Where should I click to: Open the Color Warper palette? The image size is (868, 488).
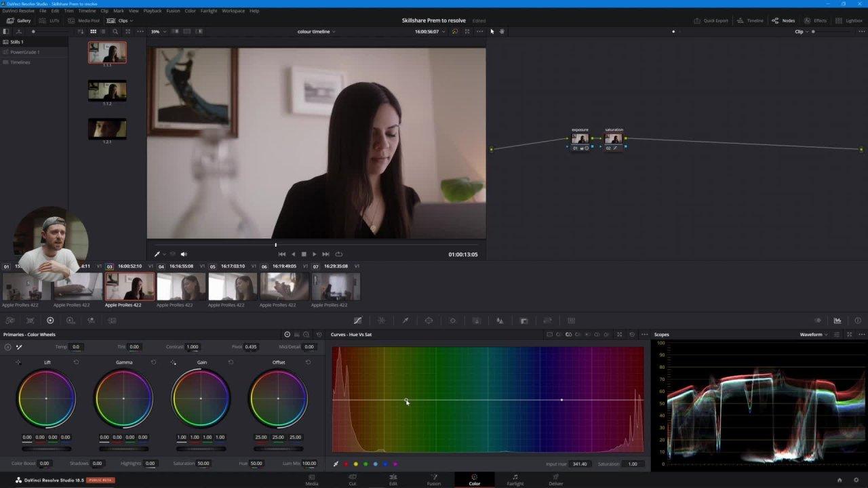pyautogui.click(x=382, y=320)
